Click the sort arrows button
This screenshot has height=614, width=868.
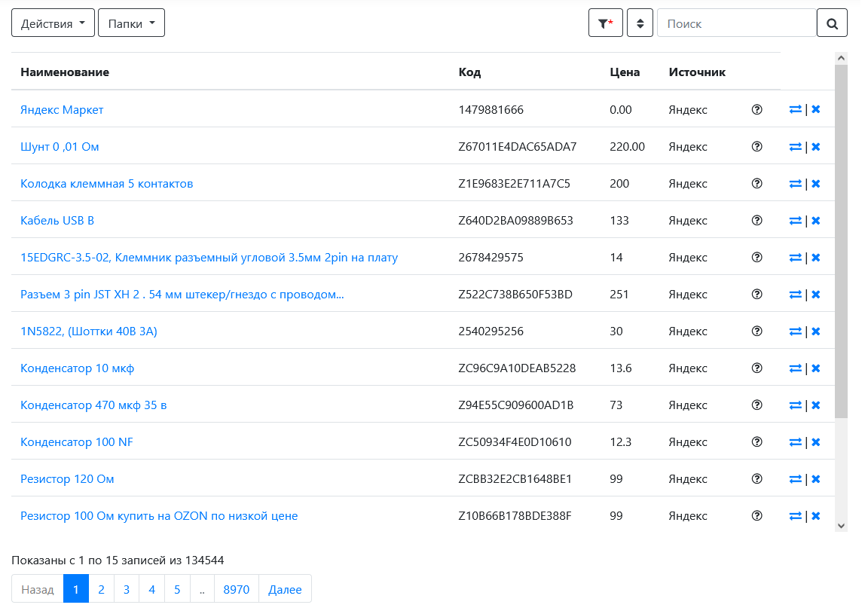[640, 23]
